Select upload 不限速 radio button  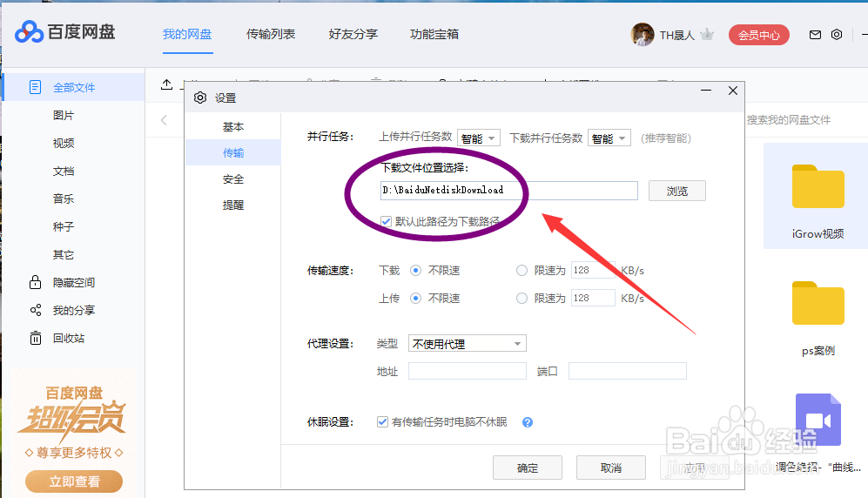click(416, 298)
